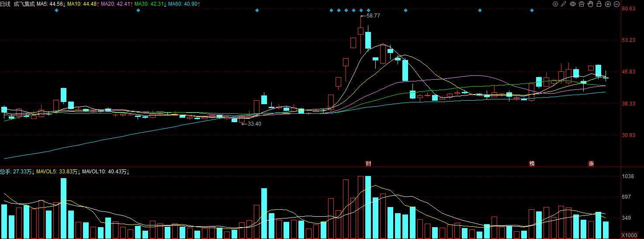This screenshot has height=239, width=644.
Task: Click the 成飞集成 stock name
Action: point(24,4)
